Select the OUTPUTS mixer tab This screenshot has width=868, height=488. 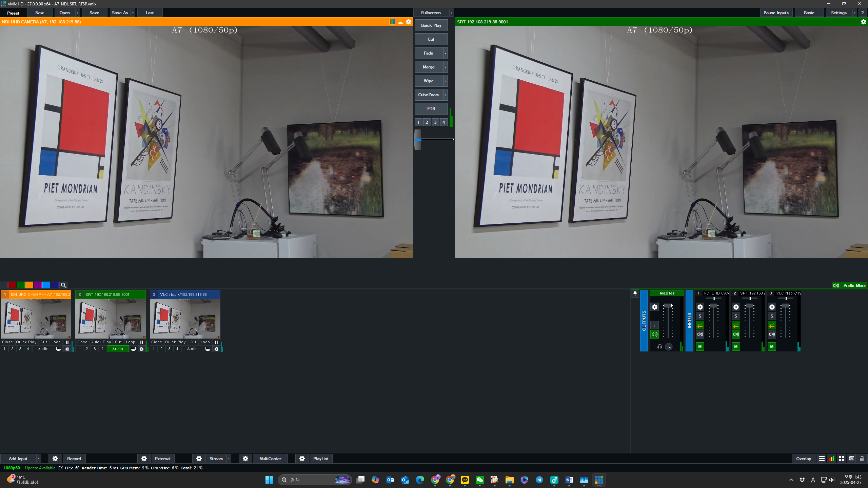644,321
